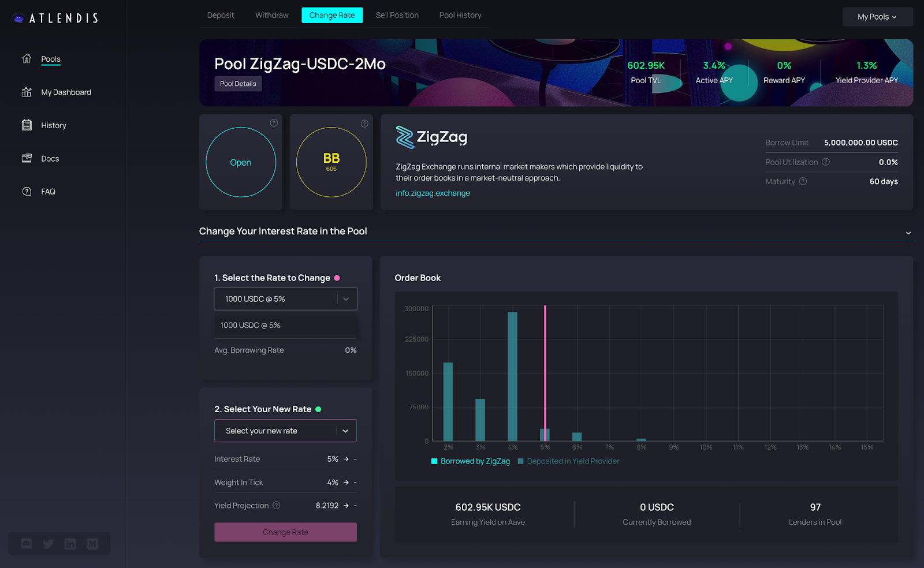Click the 0% Reward APY value
Viewport: 924px width, 568px height.
784,66
